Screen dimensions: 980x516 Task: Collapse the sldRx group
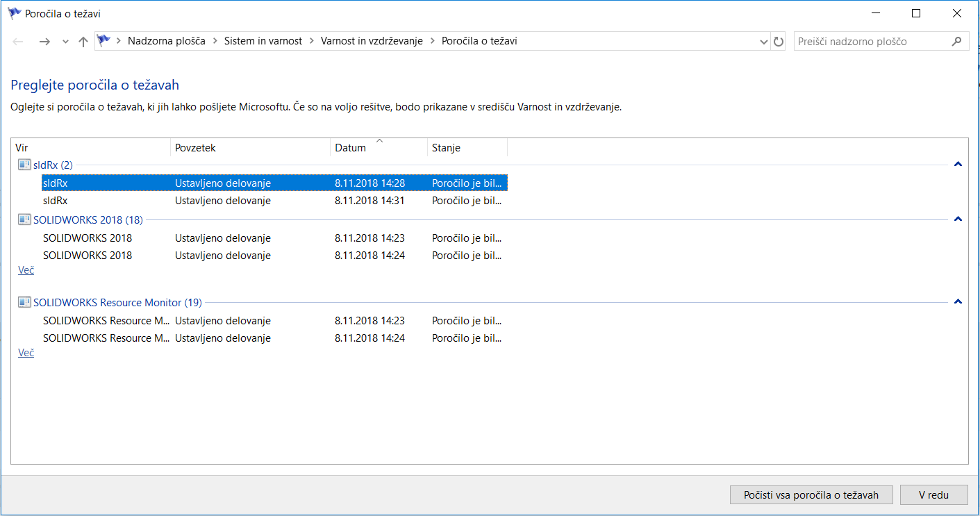tap(958, 165)
